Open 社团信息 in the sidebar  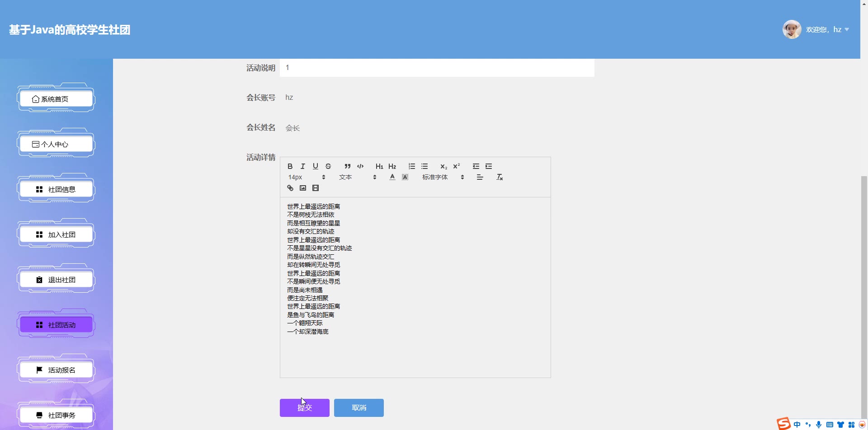point(56,189)
